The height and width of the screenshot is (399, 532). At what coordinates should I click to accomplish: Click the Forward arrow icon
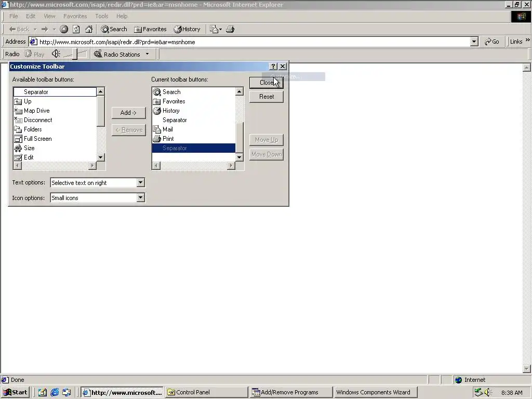click(45, 29)
